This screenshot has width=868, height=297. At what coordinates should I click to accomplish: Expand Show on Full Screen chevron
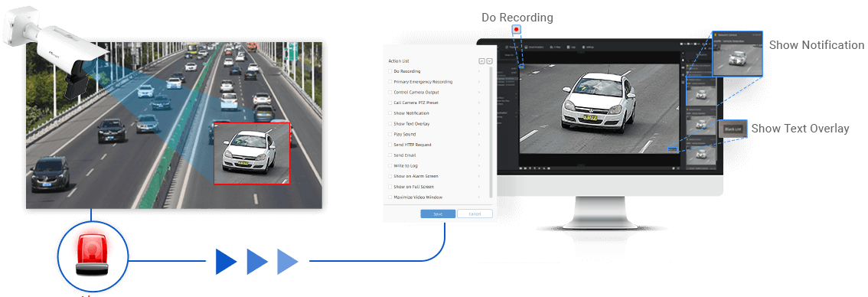click(x=479, y=187)
